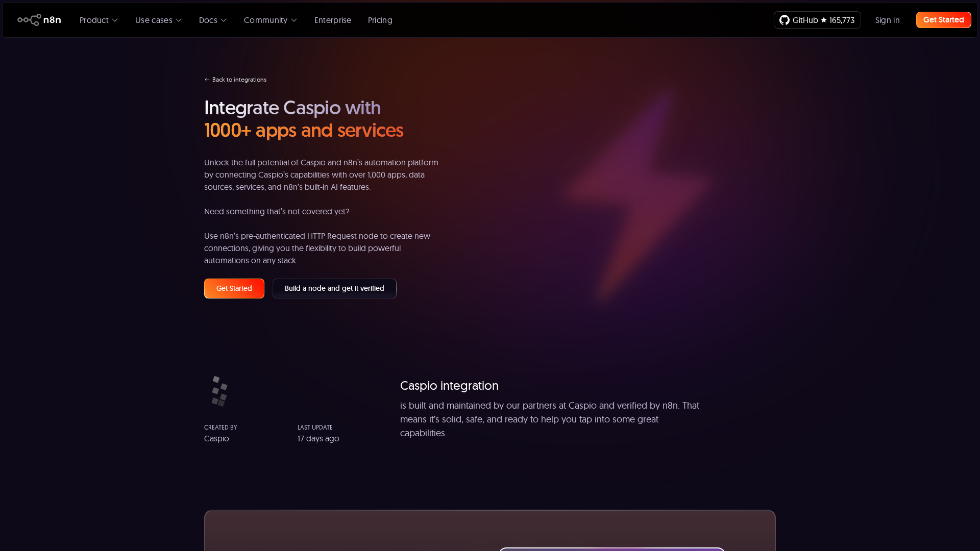Click the Caspio integration heading

pyautogui.click(x=449, y=386)
